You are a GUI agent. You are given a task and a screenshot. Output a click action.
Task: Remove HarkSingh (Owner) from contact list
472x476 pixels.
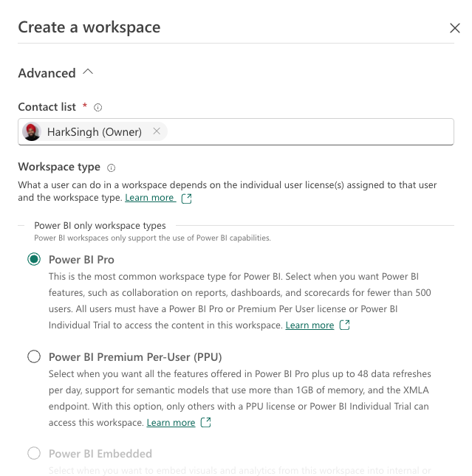157,131
